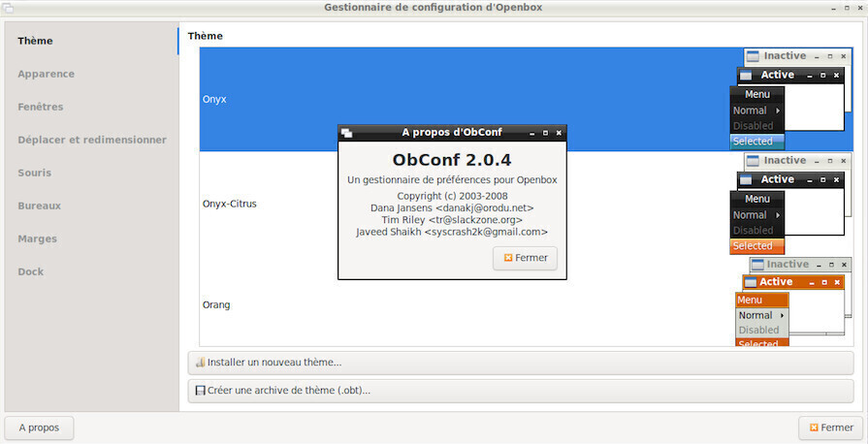Click the orange X icon in dialog Fermer
Screen dimensions: 868x444
508,258
